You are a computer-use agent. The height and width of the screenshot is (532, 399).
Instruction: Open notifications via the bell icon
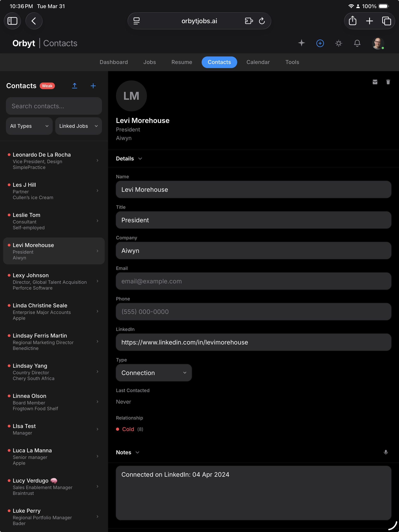357,43
